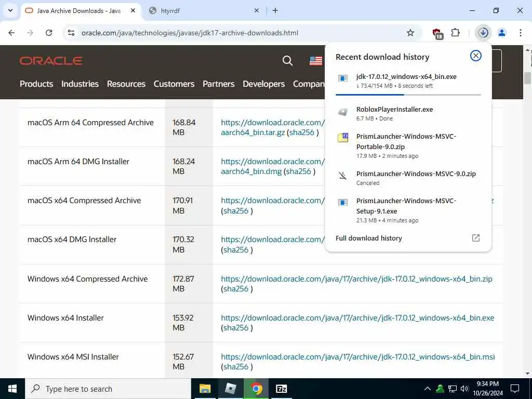This screenshot has height=399, width=532.
Task: Open PrismLauncher-Windows-MSVC-Portable-9.0.zip entry
Action: tap(408, 146)
